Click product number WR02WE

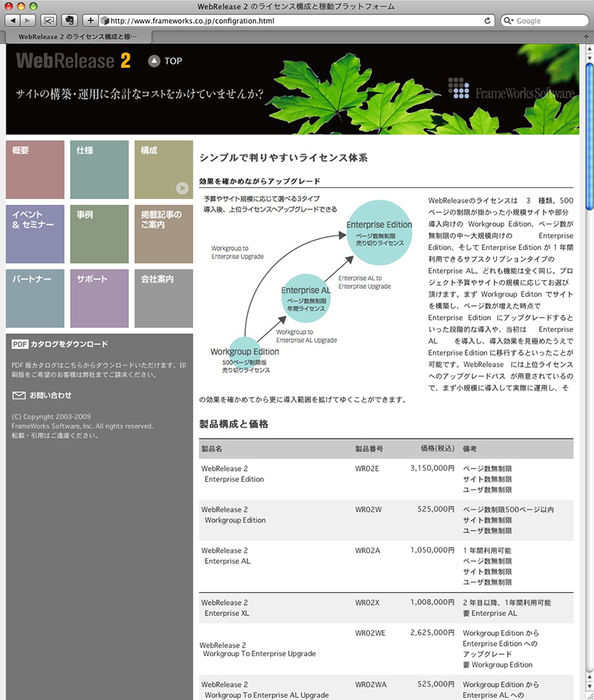click(x=371, y=632)
